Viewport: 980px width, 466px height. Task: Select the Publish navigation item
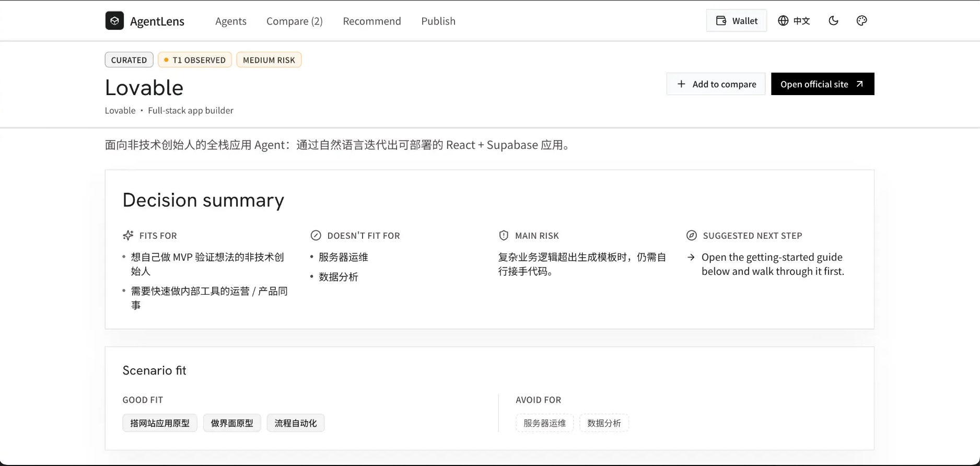[x=438, y=21]
